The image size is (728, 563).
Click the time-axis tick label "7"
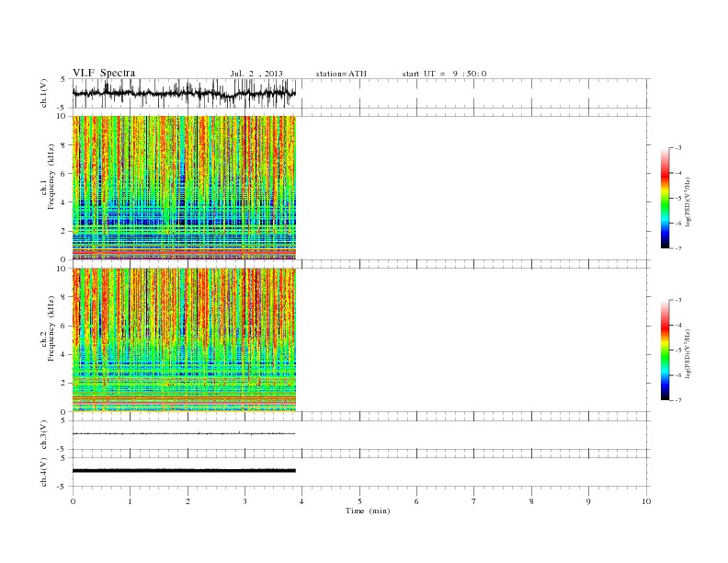(x=474, y=501)
